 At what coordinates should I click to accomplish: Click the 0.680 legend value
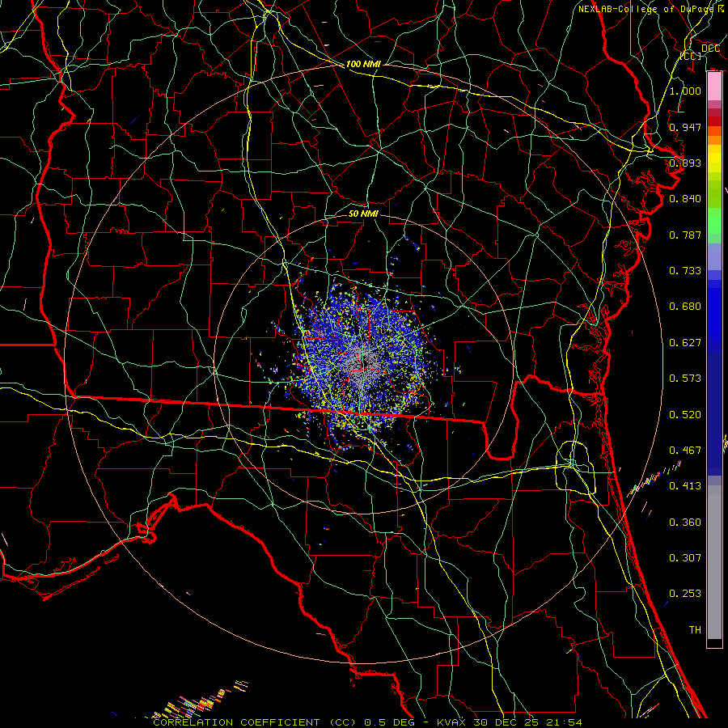pyautogui.click(x=685, y=306)
